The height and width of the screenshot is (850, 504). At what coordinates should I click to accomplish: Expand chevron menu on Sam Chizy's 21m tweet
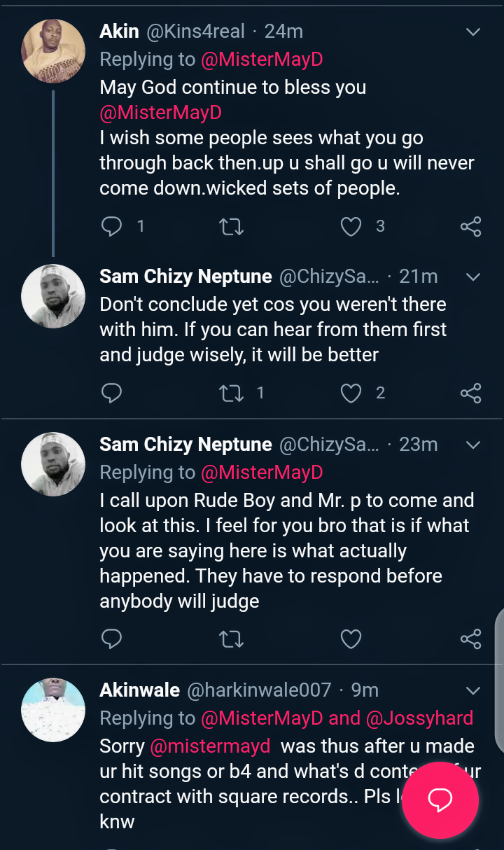[x=473, y=277]
